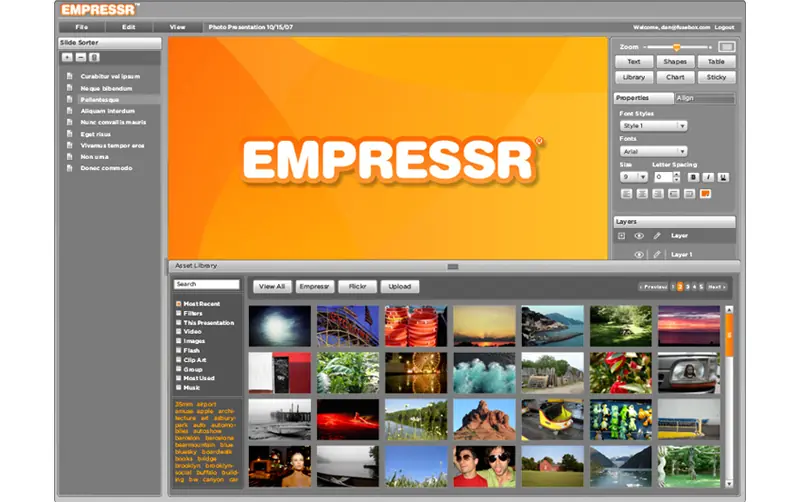Screen dimensions: 800x502
Task: Check the Most Used checkbox
Action: [x=179, y=378]
